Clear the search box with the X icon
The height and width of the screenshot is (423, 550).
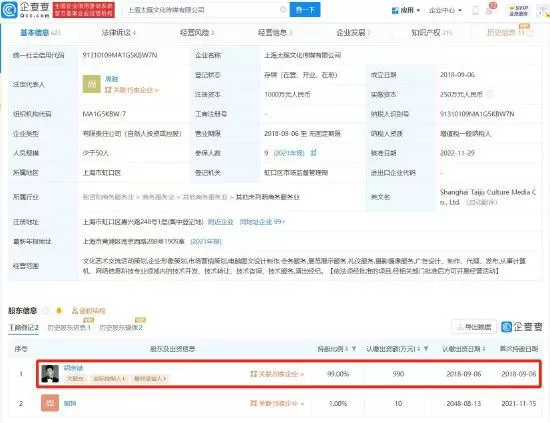(283, 10)
